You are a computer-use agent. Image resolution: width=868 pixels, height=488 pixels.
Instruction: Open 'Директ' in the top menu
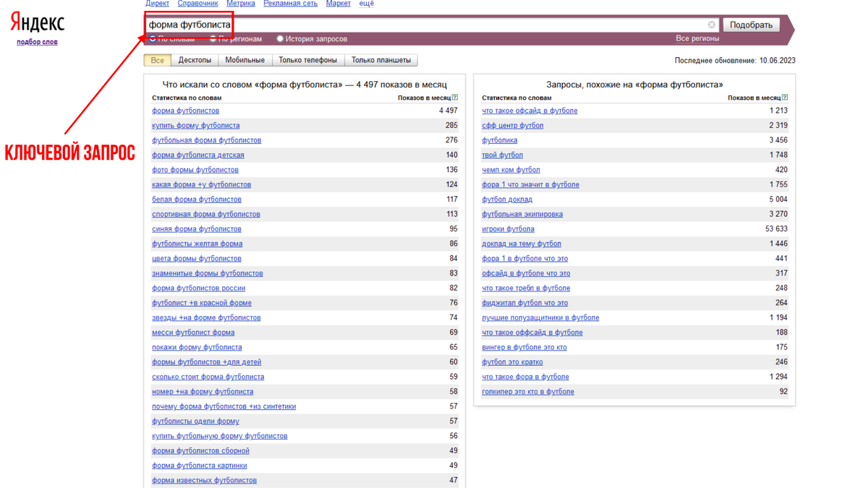pyautogui.click(x=157, y=4)
